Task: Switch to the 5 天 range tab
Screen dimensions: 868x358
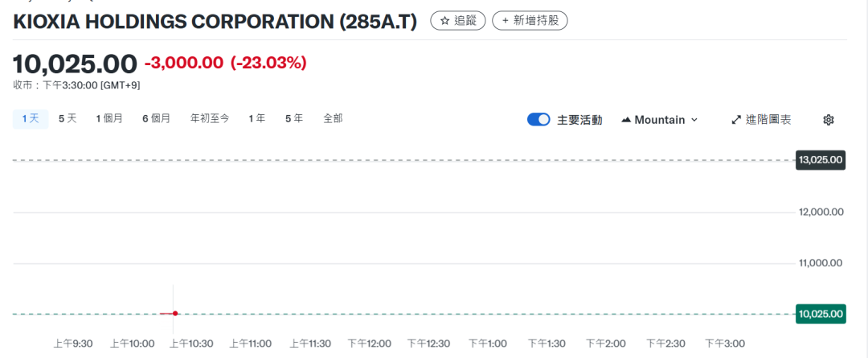Action: tap(68, 119)
